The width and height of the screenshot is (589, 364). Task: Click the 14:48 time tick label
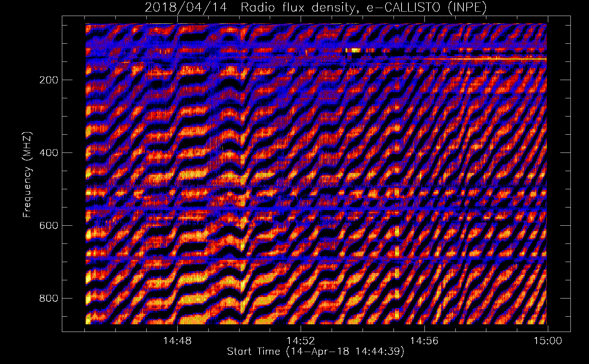pos(177,341)
